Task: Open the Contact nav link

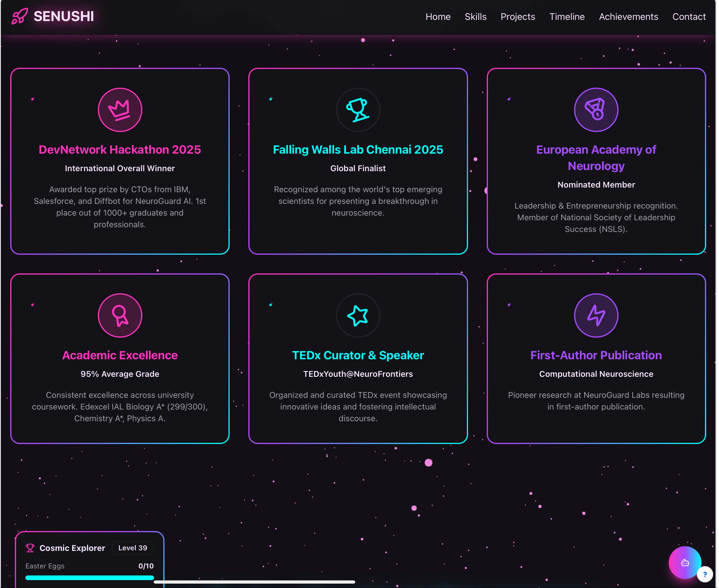Action: tap(689, 17)
